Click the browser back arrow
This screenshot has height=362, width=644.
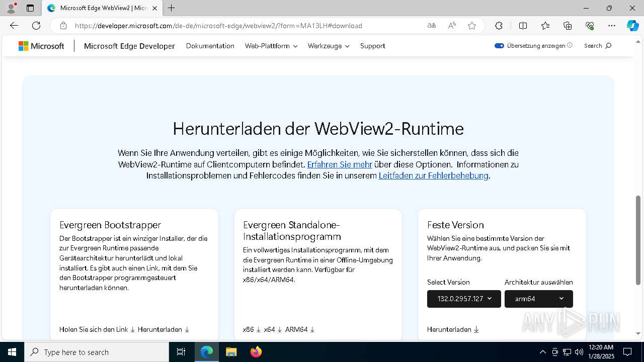pos(14,26)
